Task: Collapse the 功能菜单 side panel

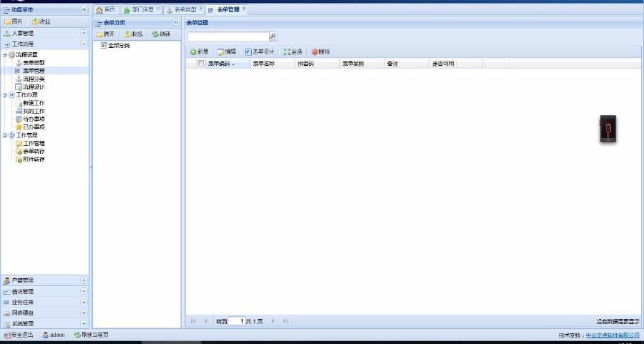Action: [x=84, y=9]
